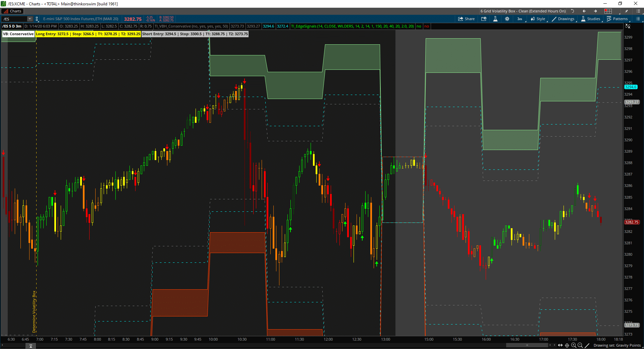Image resolution: width=644 pixels, height=349 pixels.
Task: Open the 3m timeframe dropdown
Action: tap(520, 19)
